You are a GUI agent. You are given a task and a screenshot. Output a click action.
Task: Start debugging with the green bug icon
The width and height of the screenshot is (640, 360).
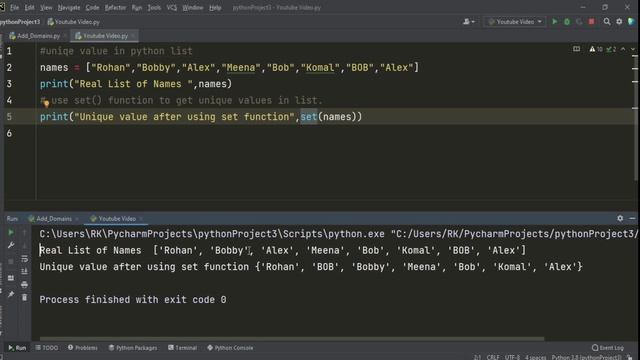click(567, 22)
